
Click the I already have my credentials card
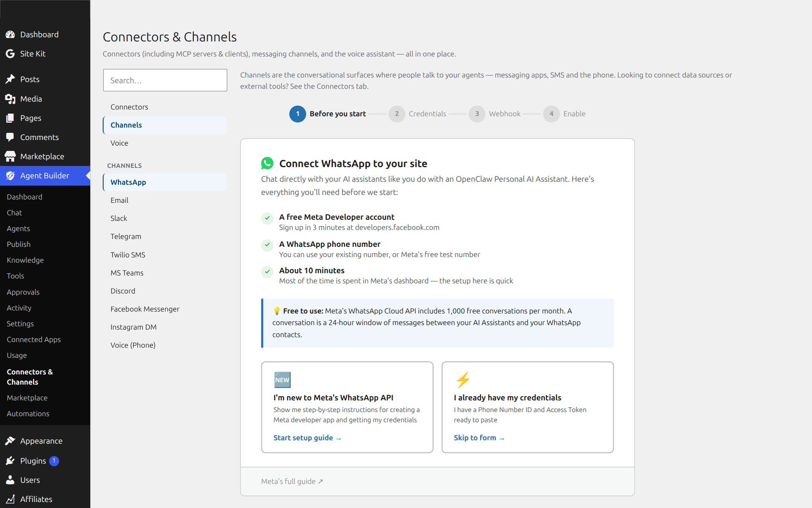(527, 407)
